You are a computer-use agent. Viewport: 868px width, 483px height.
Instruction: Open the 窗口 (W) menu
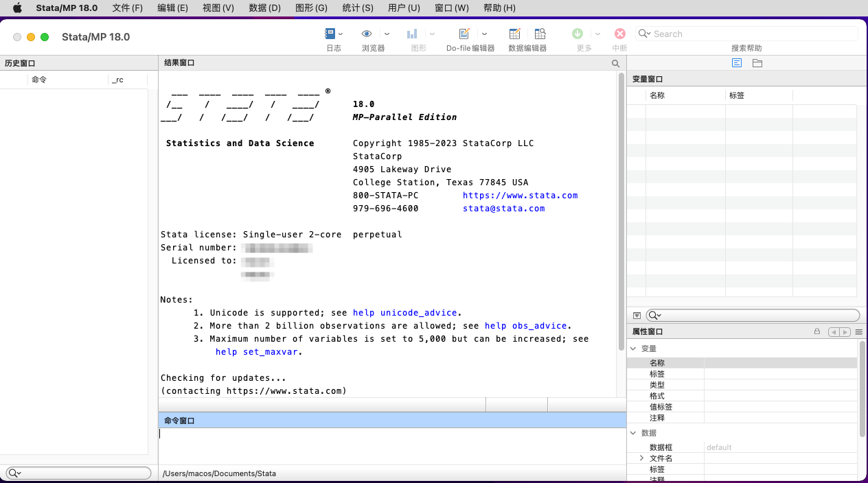point(452,8)
